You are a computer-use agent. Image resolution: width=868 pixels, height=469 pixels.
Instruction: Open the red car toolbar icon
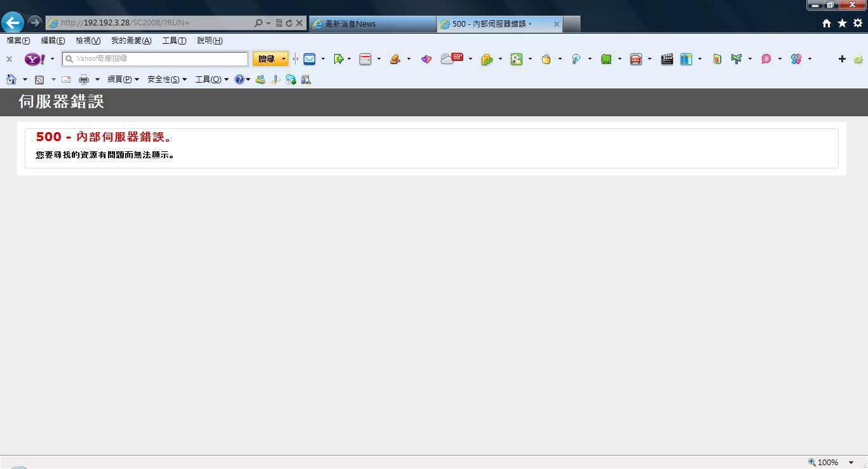[x=635, y=59]
